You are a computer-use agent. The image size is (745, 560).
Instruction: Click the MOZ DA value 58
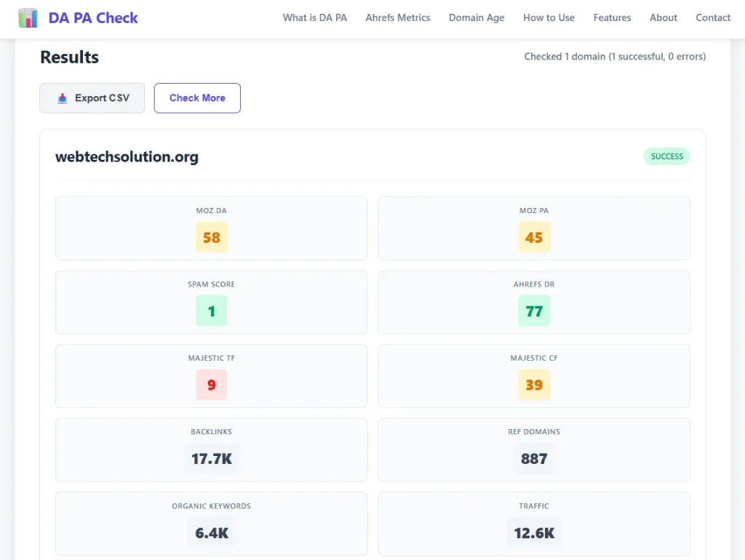pyautogui.click(x=212, y=237)
